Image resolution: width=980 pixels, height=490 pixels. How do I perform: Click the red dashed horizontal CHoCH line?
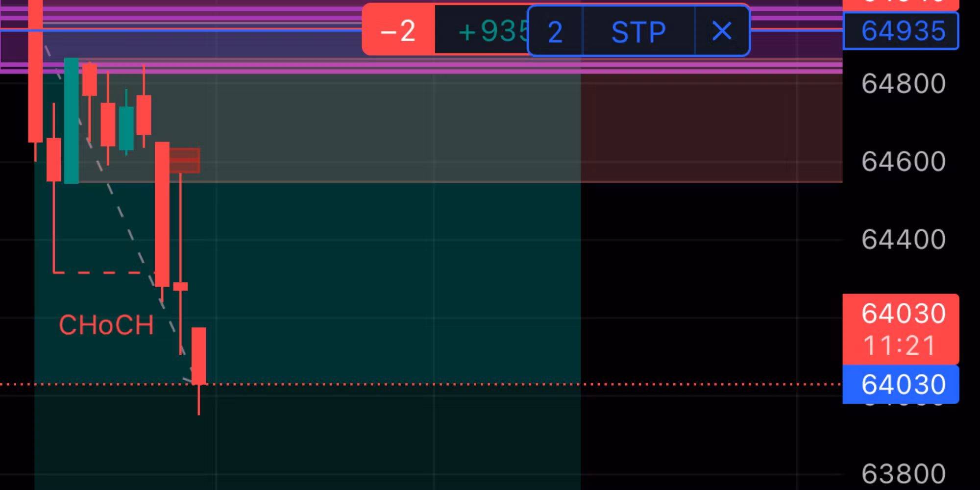(103, 272)
